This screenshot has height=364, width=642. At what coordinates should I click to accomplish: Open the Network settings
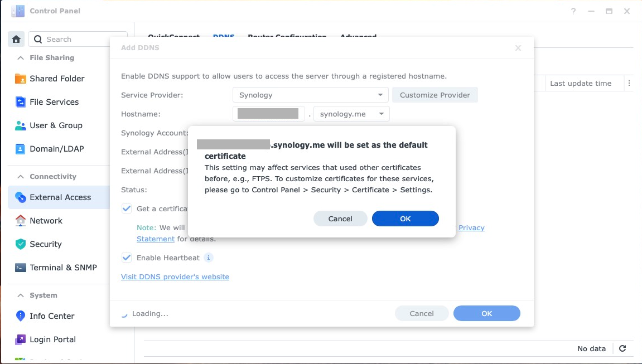click(46, 221)
